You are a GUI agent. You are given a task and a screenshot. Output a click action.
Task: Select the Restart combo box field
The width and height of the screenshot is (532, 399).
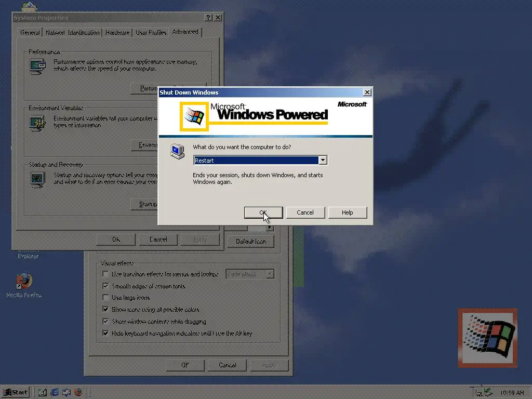(260, 160)
